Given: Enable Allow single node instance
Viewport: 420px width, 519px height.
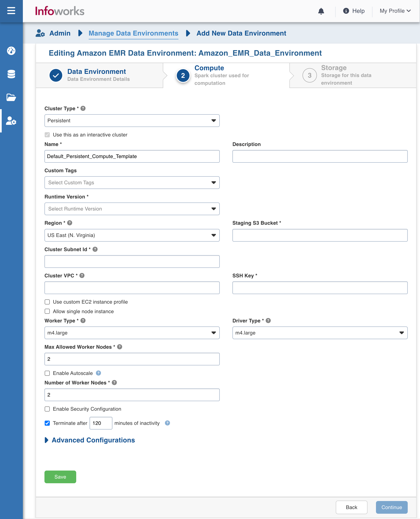Looking at the screenshot, I should coord(47,311).
